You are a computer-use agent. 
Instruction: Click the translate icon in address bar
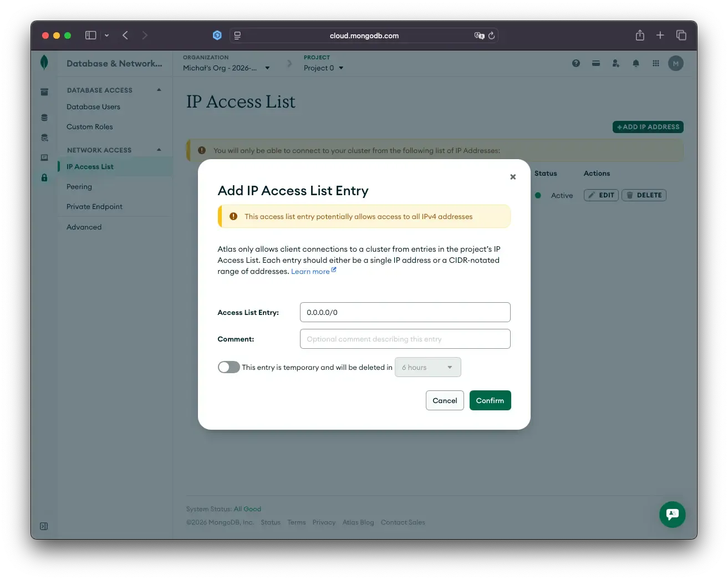point(479,35)
